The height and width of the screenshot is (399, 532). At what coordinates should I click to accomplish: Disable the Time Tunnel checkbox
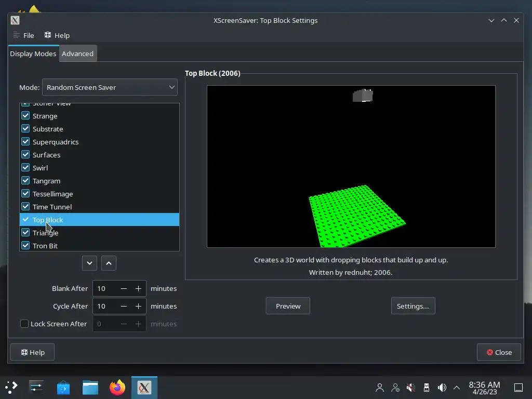25,207
